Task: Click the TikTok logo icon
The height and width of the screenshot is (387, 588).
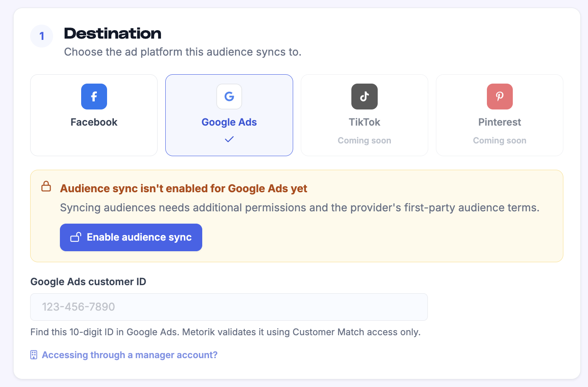Action: click(365, 96)
